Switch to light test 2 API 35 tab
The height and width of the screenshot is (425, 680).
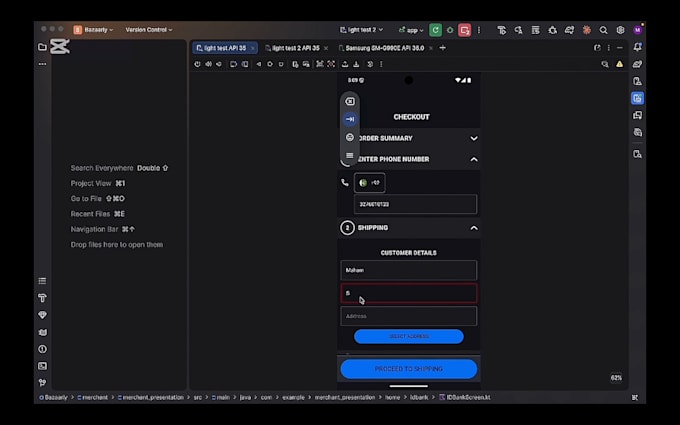pyautogui.click(x=292, y=48)
